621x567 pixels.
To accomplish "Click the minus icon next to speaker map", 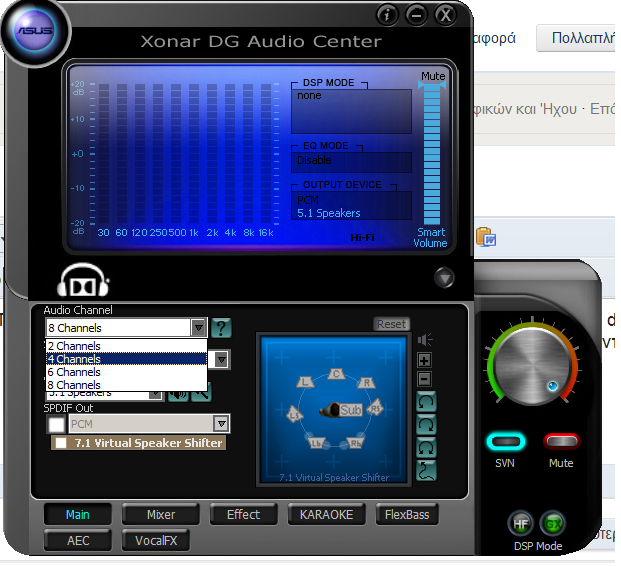I will [425, 379].
